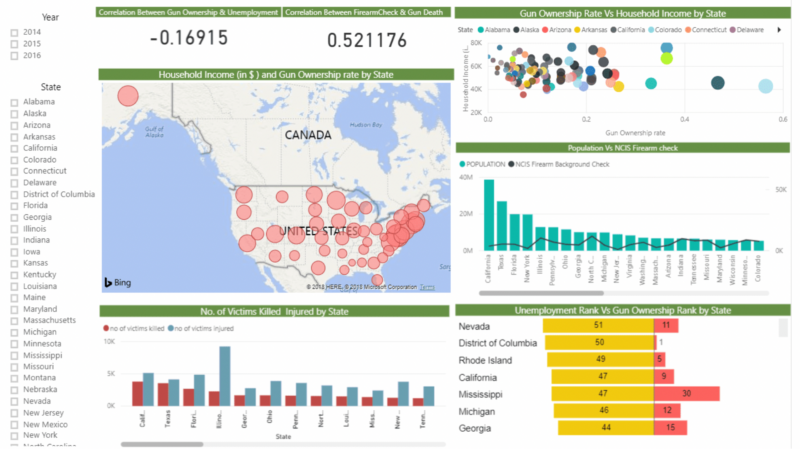The height and width of the screenshot is (449, 800).
Task: Filter by District of Columbia checkbox
Action: [x=14, y=194]
